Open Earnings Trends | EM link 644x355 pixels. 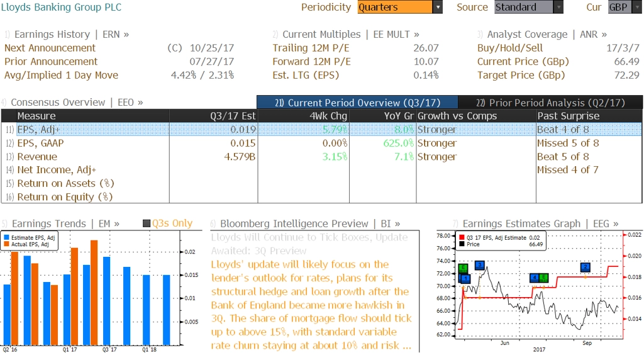click(x=65, y=223)
